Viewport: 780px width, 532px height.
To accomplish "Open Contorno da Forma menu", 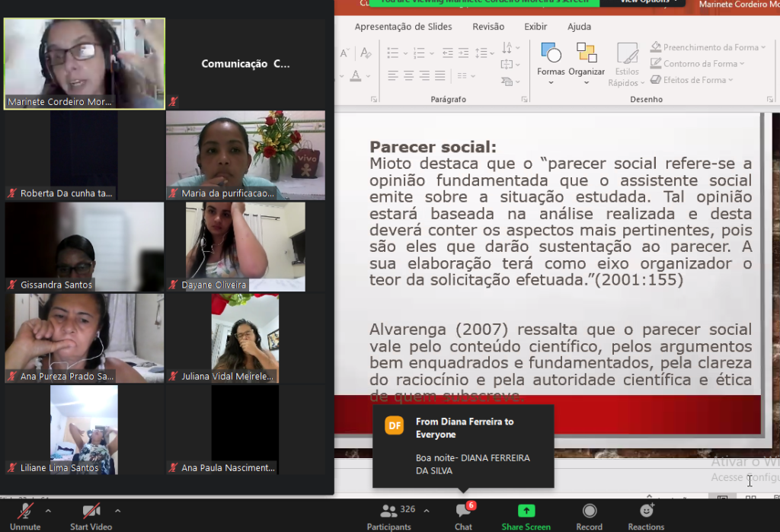I will [698, 64].
